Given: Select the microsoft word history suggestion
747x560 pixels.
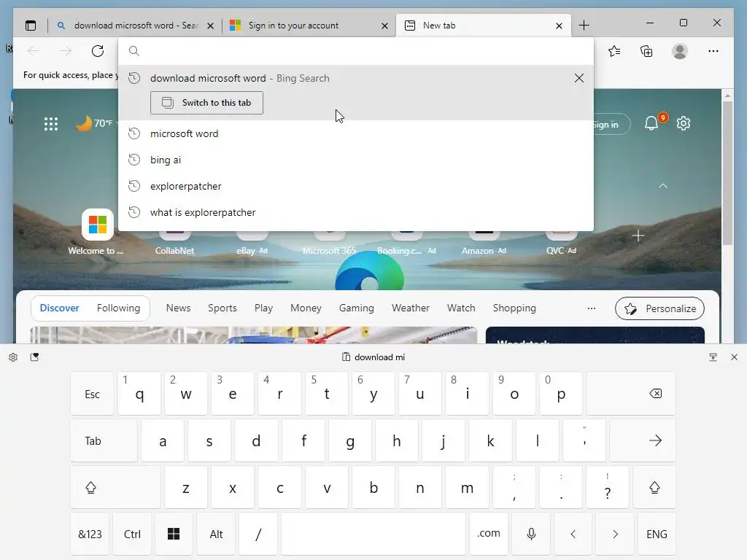Looking at the screenshot, I should coord(356,134).
